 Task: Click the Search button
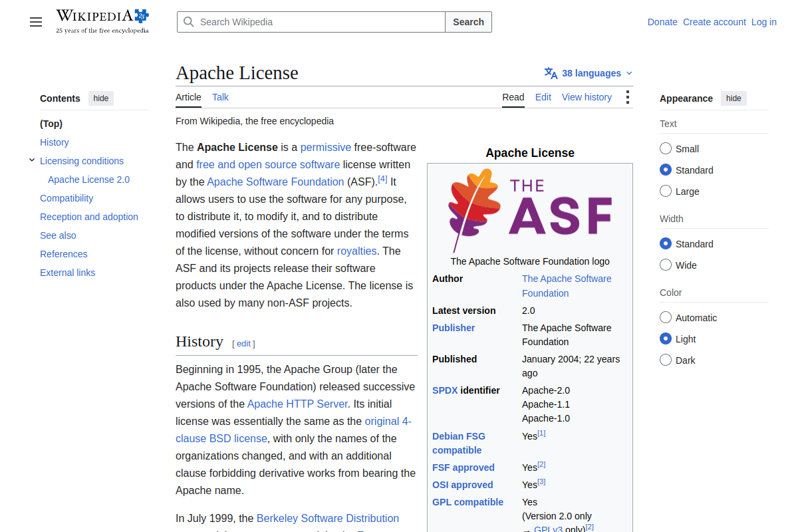pos(468,22)
